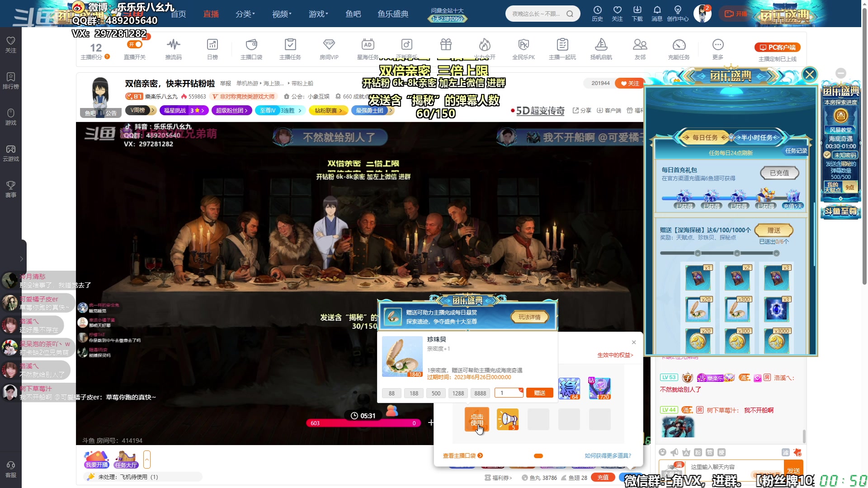Select the 8888 quantity preset
Viewport: 868px width, 488px height.
pos(480,393)
